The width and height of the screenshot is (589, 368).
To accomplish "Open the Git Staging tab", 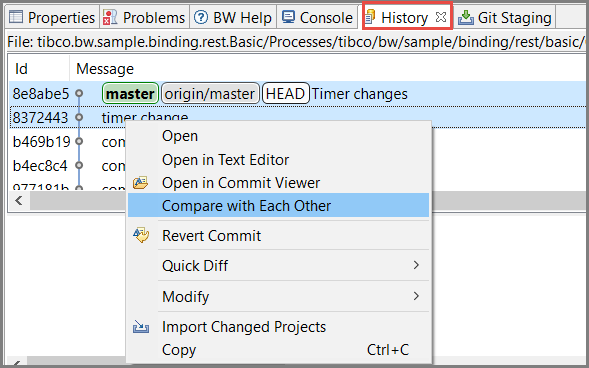I will click(x=505, y=18).
